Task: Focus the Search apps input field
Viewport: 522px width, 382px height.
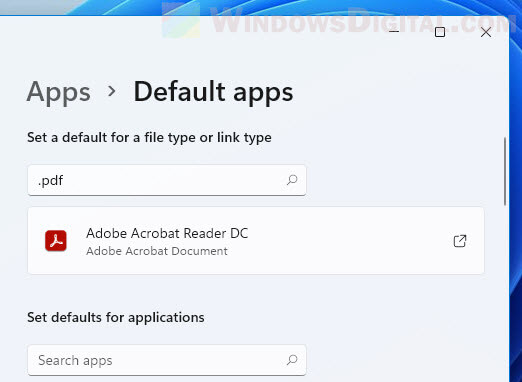Action: pos(167,360)
